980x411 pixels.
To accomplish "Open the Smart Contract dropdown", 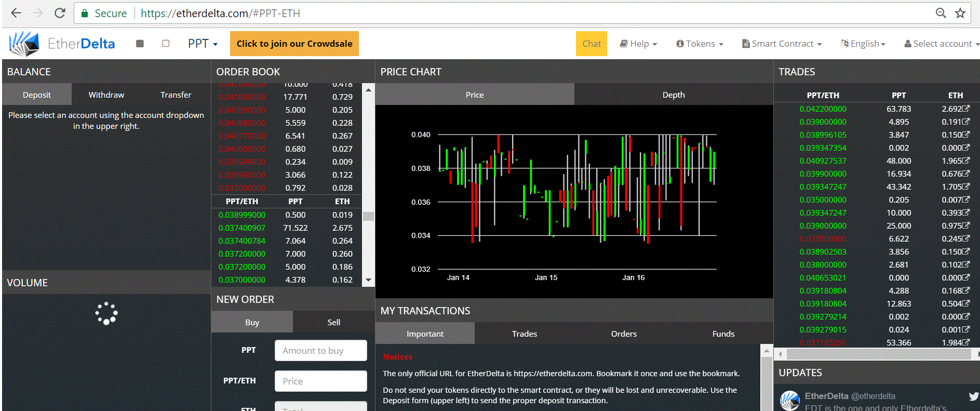I will click(782, 44).
